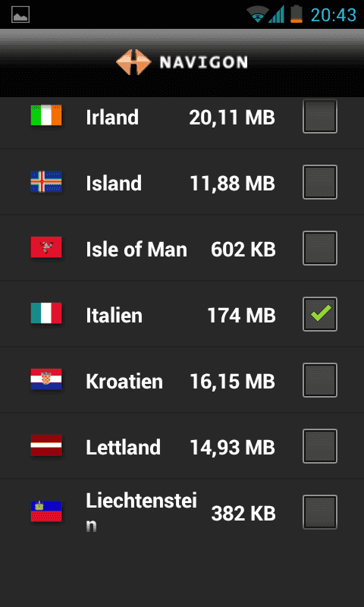Tick the Liechtenstein checkbox
Image resolution: width=364 pixels, height=607 pixels.
[x=320, y=512]
